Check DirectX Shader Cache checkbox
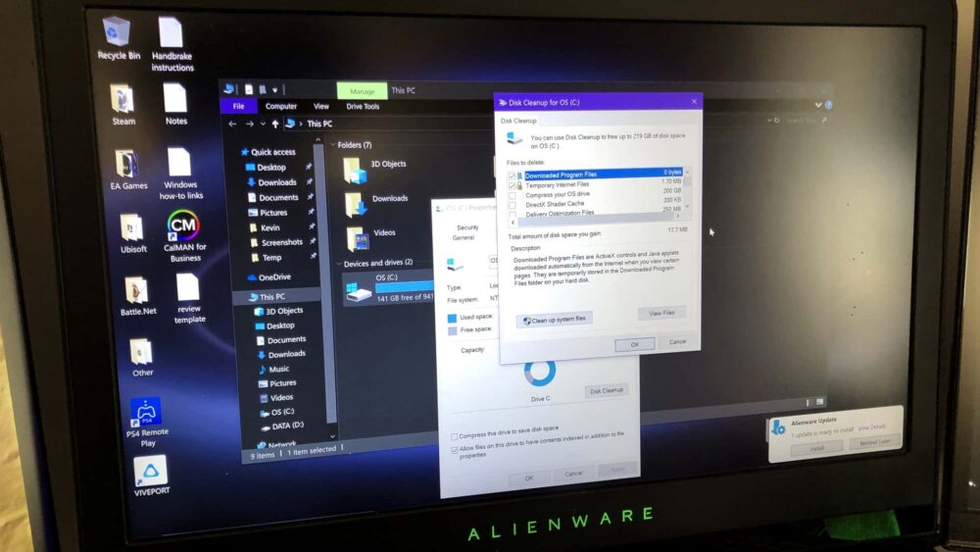 pyautogui.click(x=513, y=205)
